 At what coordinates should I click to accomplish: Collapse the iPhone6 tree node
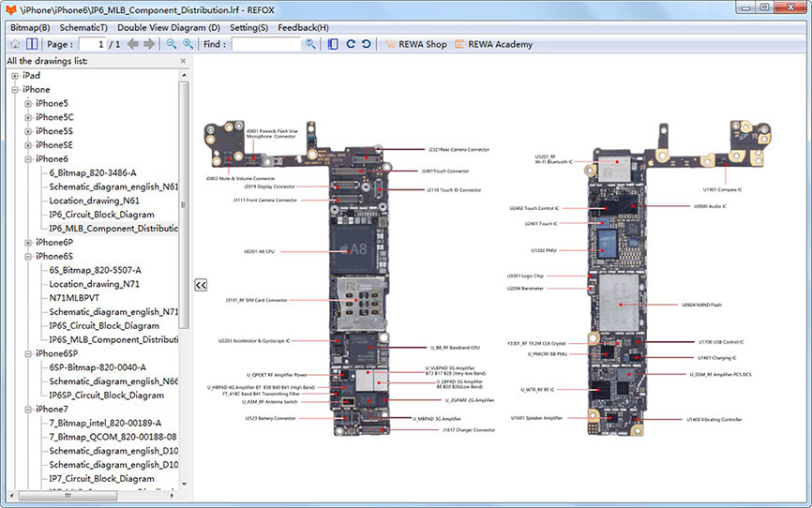pyautogui.click(x=28, y=159)
